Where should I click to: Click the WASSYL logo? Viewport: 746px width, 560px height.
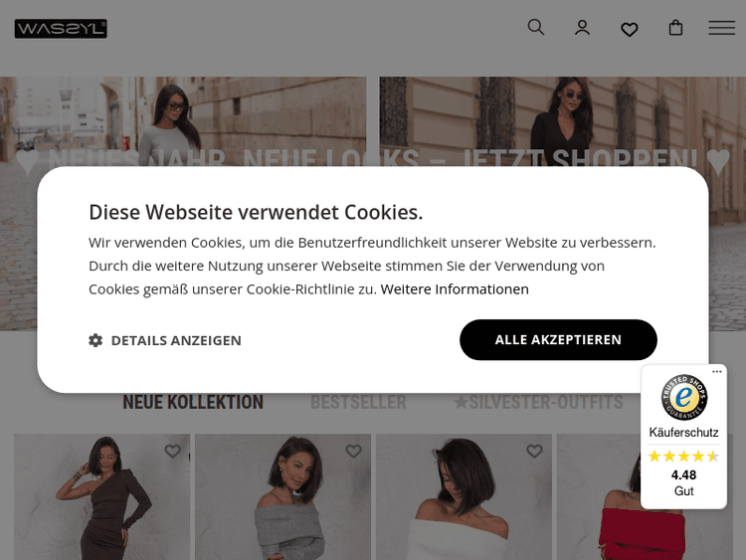[61, 29]
